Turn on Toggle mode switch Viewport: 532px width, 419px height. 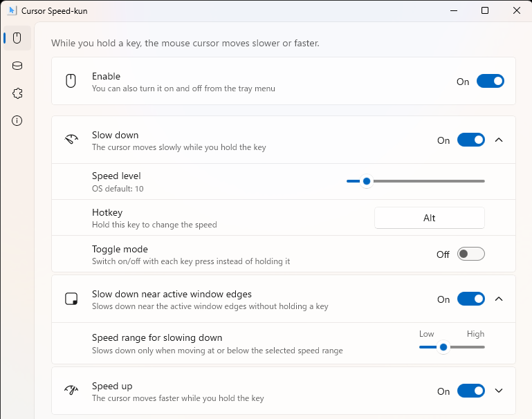[471, 254]
